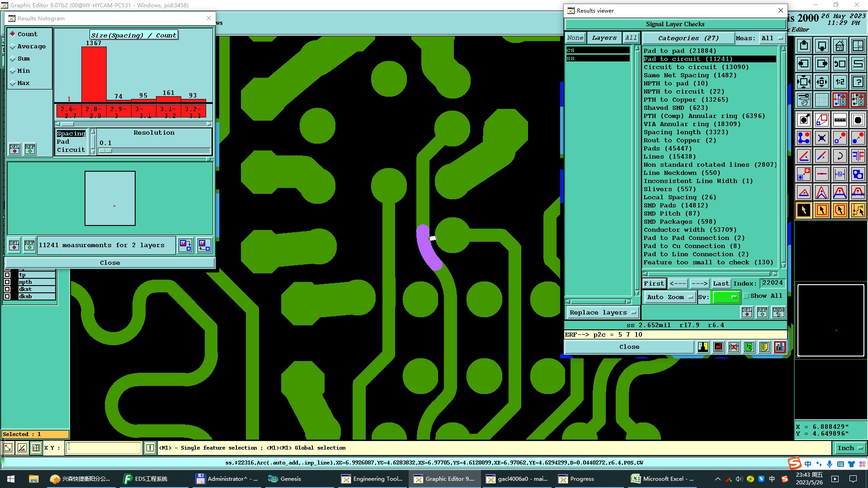Click the Home view icon in toolbar
Viewport: 868px width, 488px height.
coord(840,46)
